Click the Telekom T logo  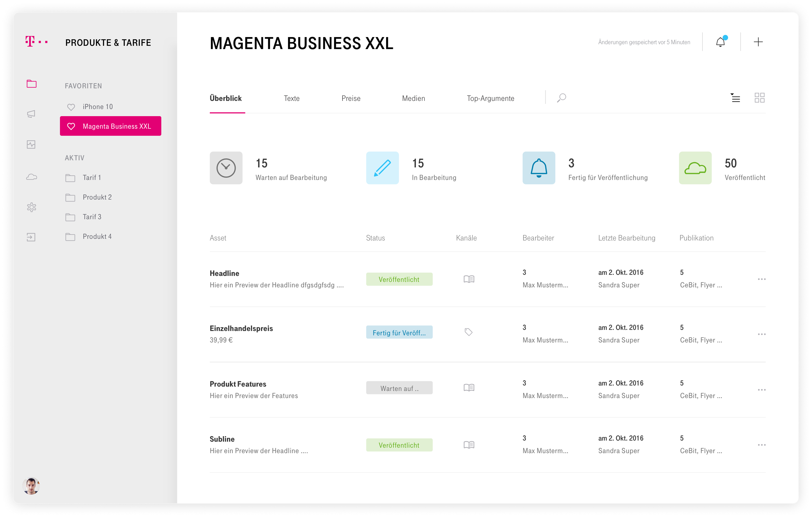[36, 41]
